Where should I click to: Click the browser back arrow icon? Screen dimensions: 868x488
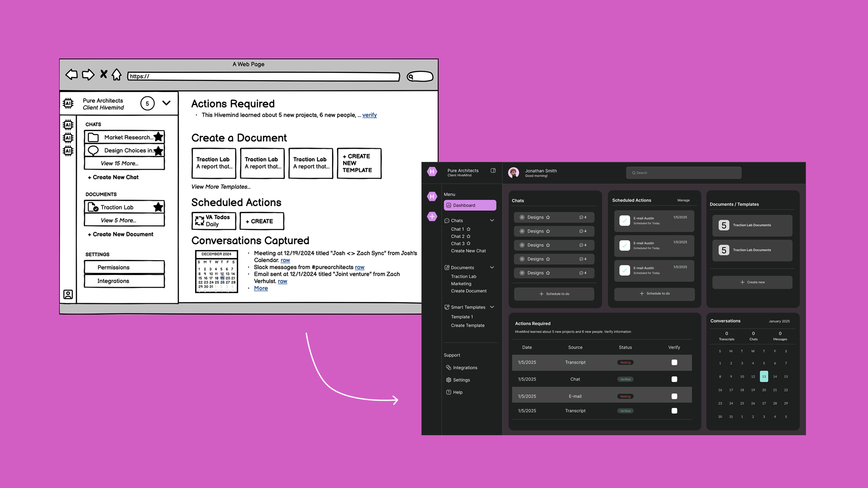72,75
